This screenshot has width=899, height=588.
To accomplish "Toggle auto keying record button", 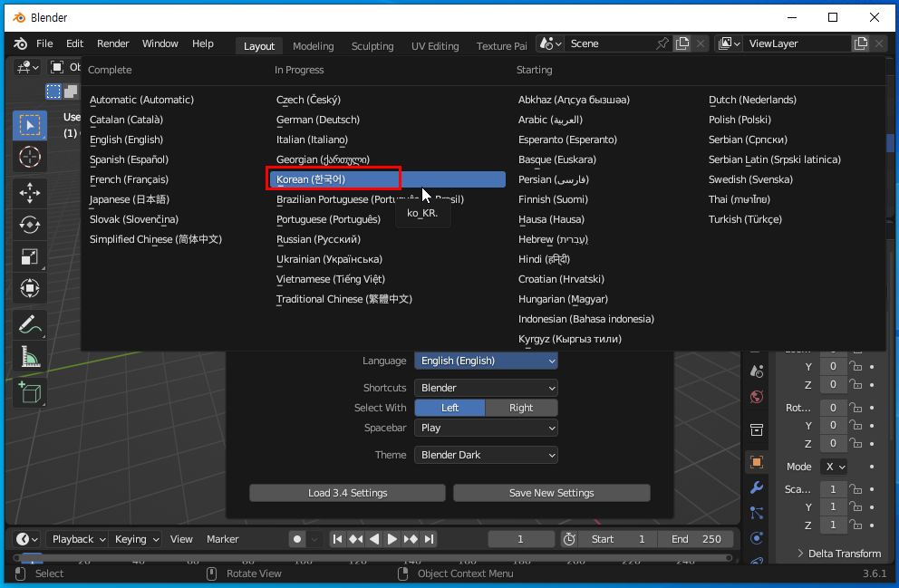I will coord(297,539).
